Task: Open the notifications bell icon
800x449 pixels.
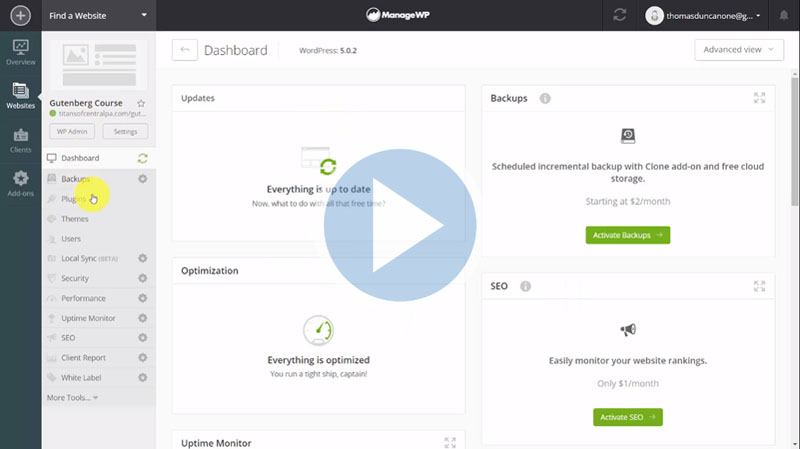Action: 779,17
